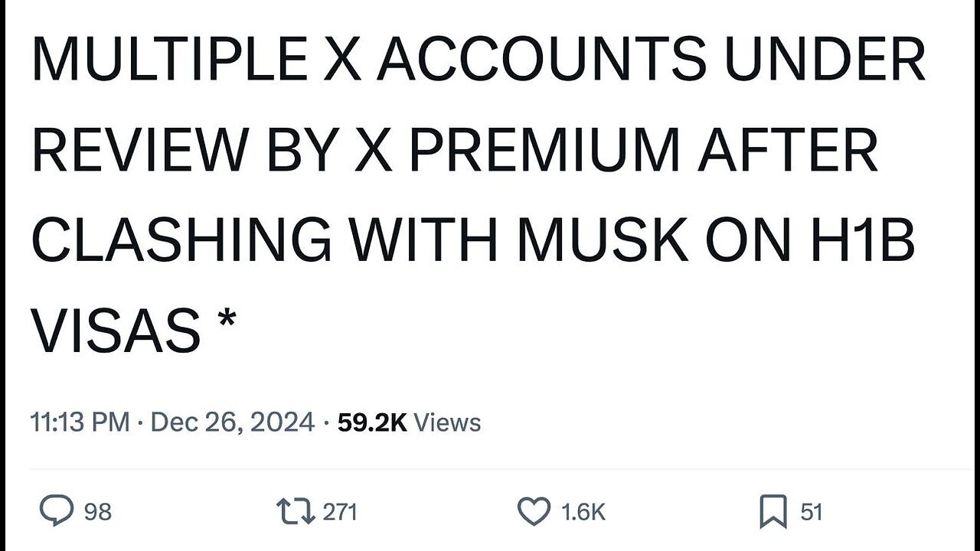Click the 11:13 PM timestamp
980x551 pixels.
[80, 422]
